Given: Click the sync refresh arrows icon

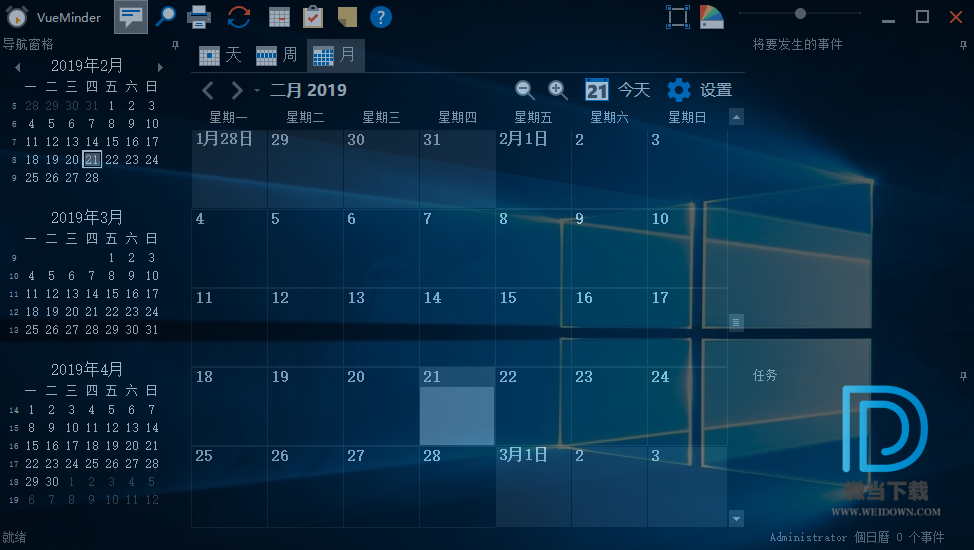Looking at the screenshot, I should pyautogui.click(x=239, y=17).
